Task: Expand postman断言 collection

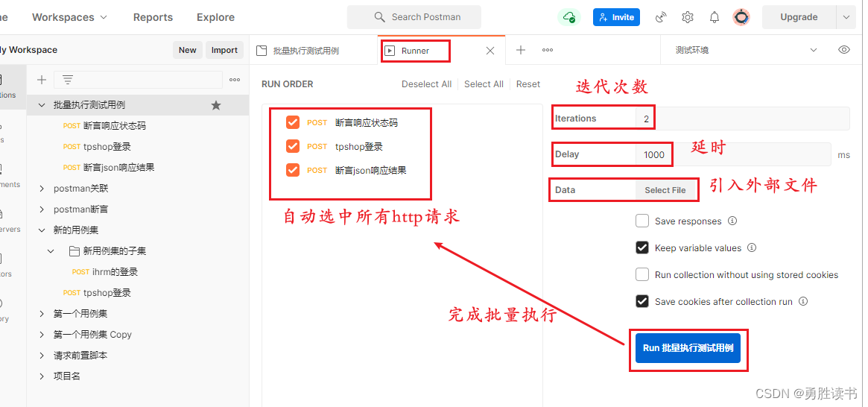Action: 42,209
